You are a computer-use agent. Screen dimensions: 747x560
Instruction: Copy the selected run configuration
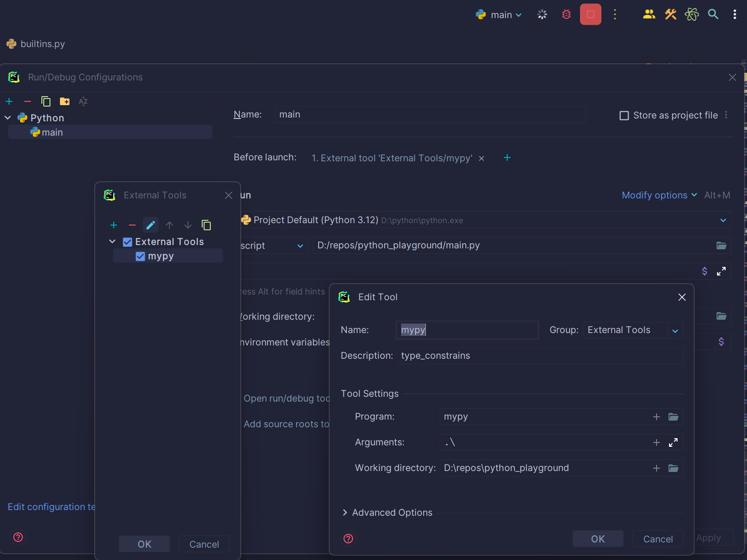[46, 101]
